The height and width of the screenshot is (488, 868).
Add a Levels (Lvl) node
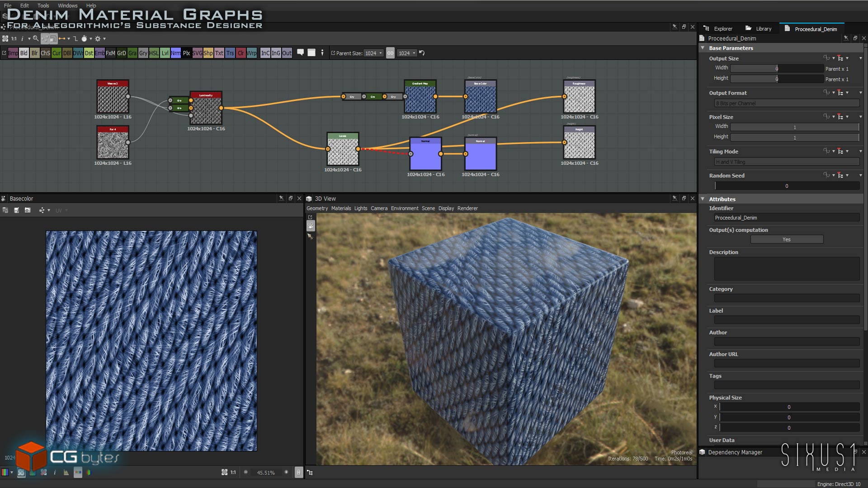[165, 53]
